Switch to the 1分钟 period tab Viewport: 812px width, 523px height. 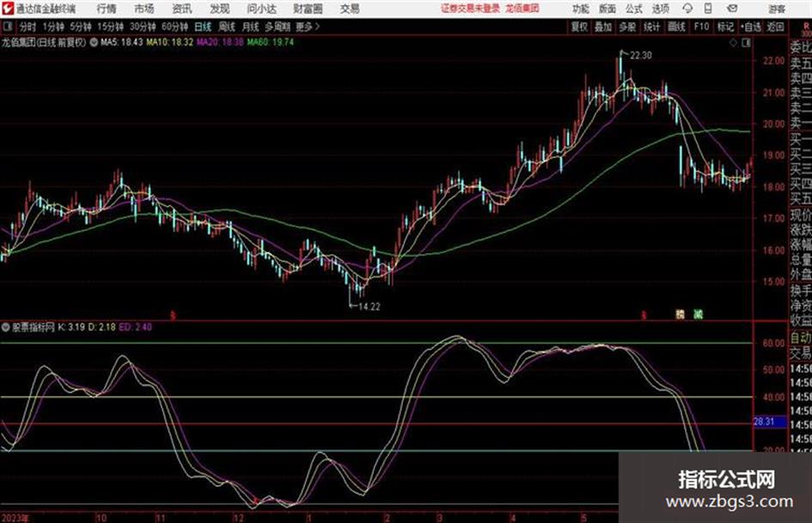tap(52, 27)
